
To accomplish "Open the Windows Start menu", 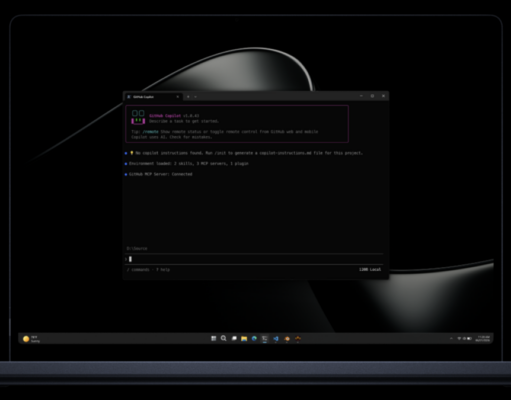I will click(214, 338).
